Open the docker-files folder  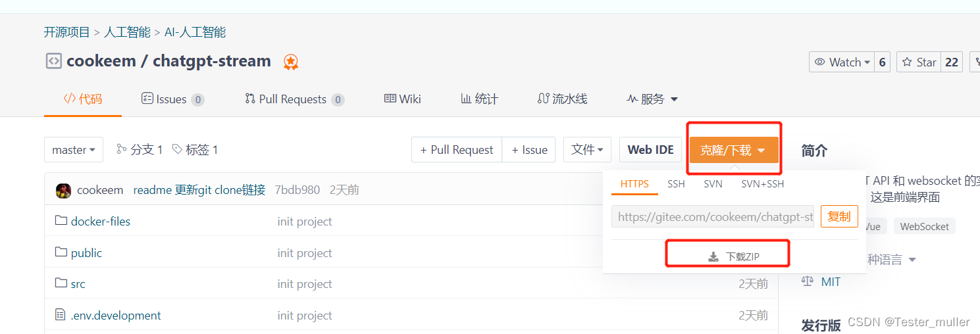click(101, 222)
